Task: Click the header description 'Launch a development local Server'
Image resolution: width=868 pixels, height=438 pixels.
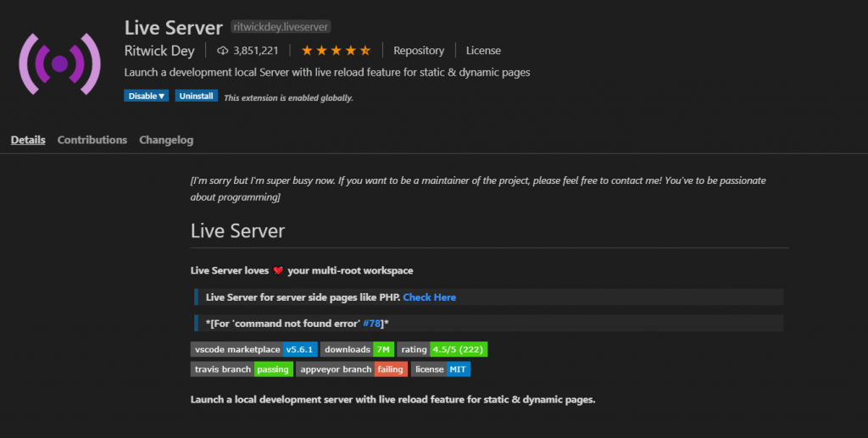Action: pos(327,73)
